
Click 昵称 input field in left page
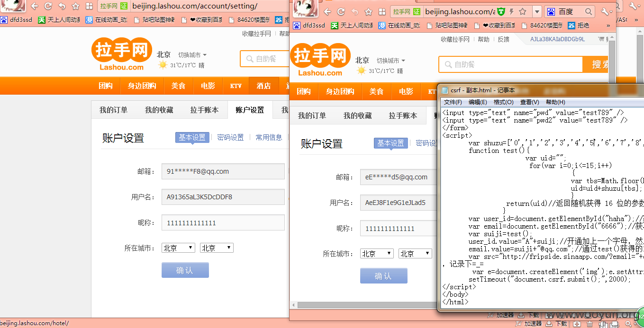(x=223, y=222)
